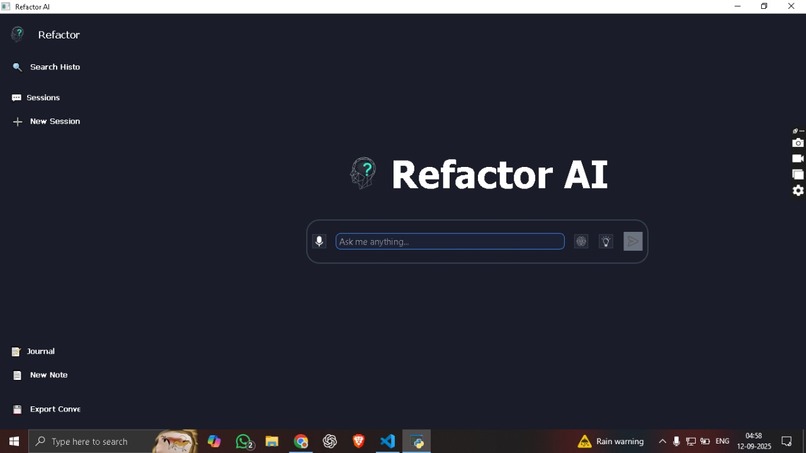Restore down the Refactor AI window

[764, 6]
